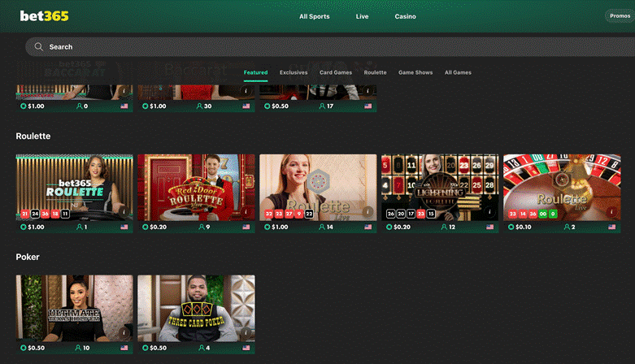Viewport: 635px width, 364px height.
Task: Switch to the Exclusives tab
Action: (294, 72)
